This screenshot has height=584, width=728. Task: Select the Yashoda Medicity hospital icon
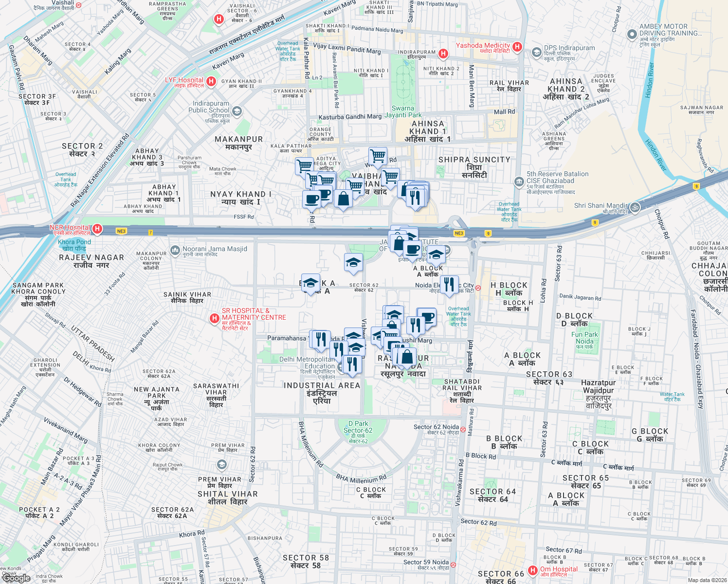517,47
